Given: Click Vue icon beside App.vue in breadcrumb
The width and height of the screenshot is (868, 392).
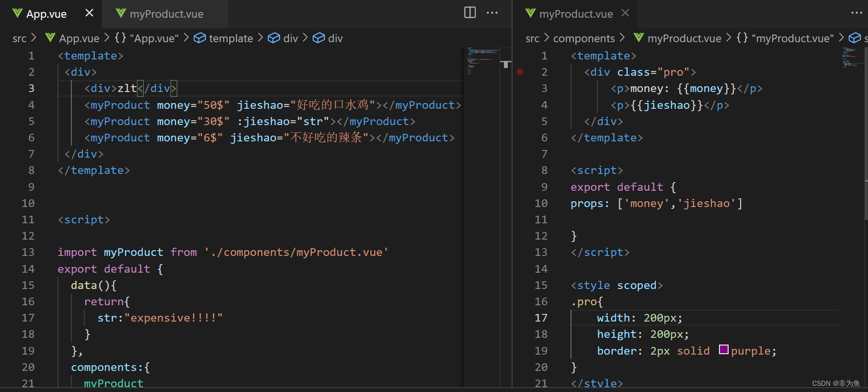Looking at the screenshot, I should 50,38.
